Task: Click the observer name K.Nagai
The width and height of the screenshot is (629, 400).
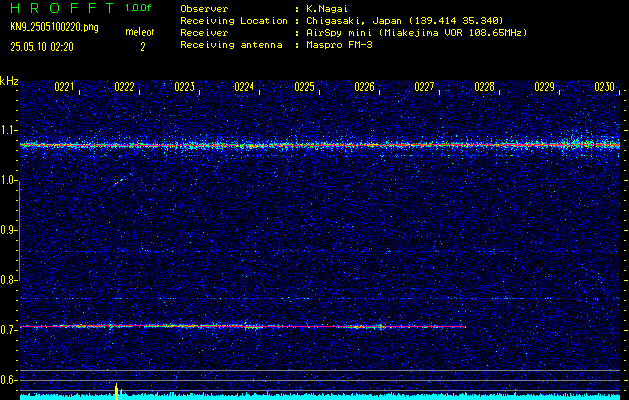Action: (327, 9)
